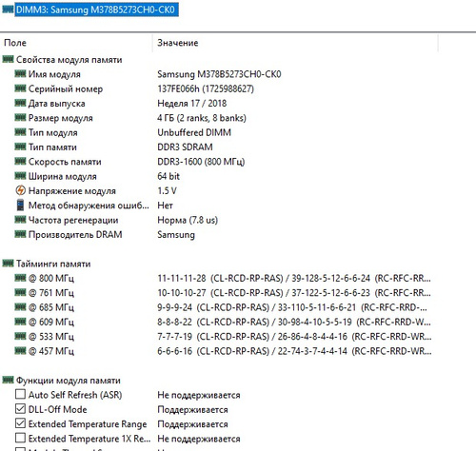Click the icon next to 'Имя модуля'

click(x=20, y=73)
